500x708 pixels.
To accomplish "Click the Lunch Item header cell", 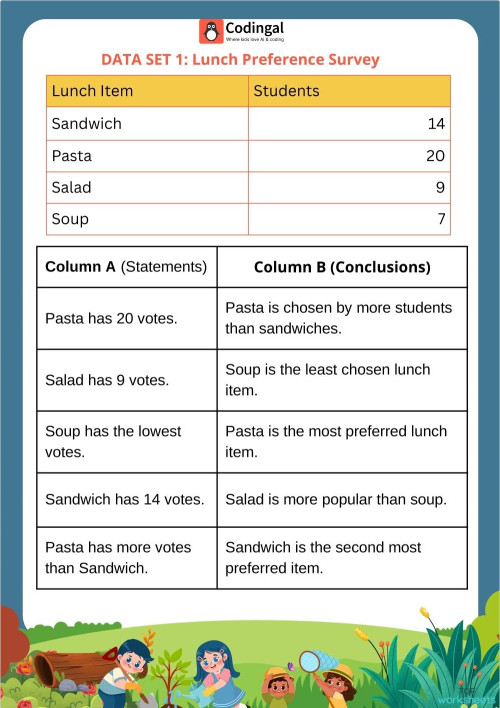I will tap(147, 91).
